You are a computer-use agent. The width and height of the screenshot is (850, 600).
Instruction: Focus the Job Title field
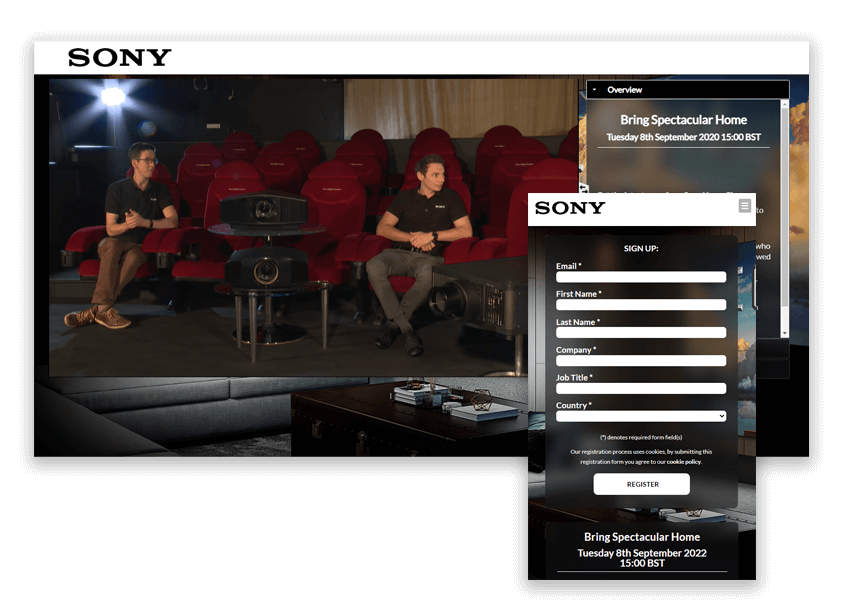coord(641,389)
